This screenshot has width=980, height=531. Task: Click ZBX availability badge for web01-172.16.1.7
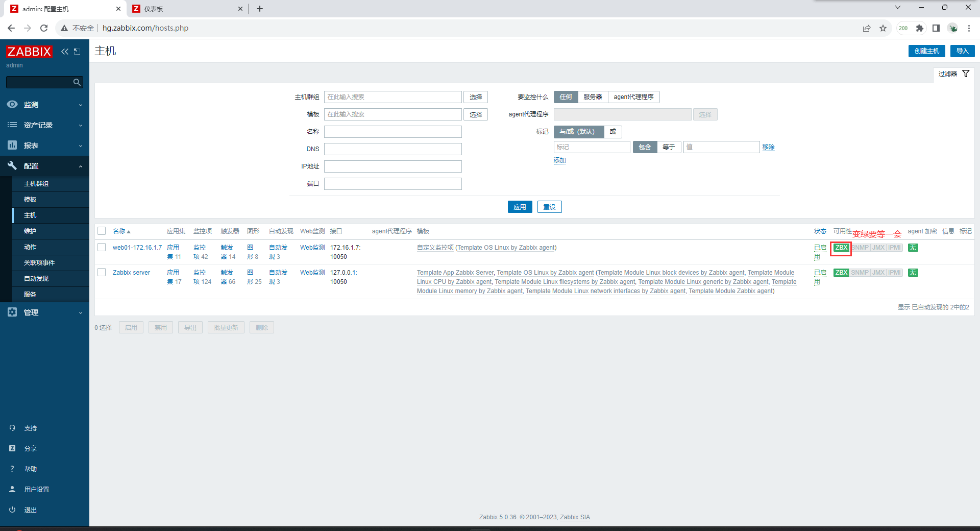point(841,248)
